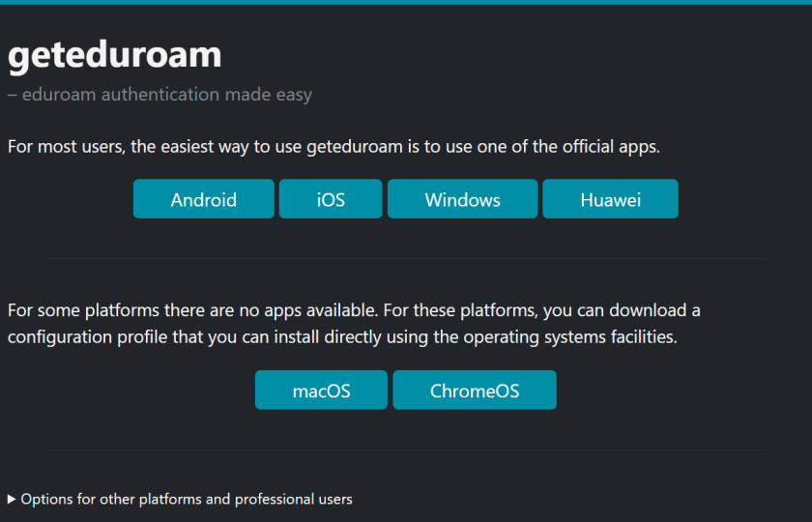
Task: Select the Windows app button
Action: click(462, 199)
